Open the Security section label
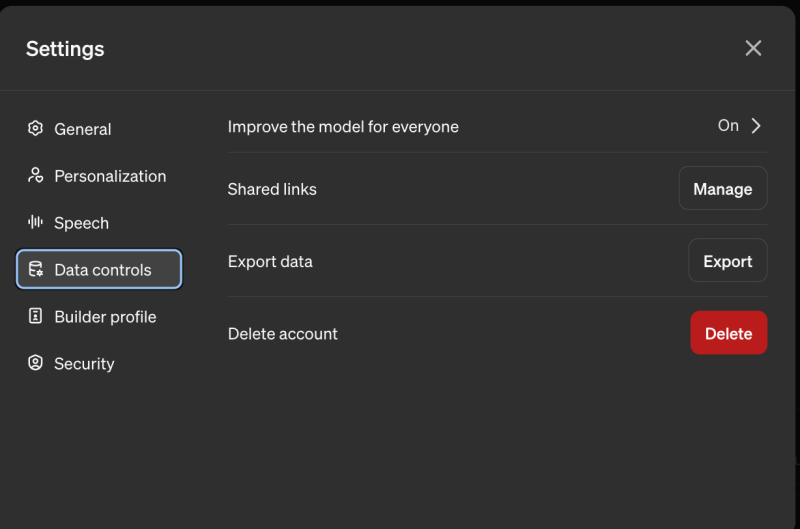800x529 pixels. click(84, 364)
